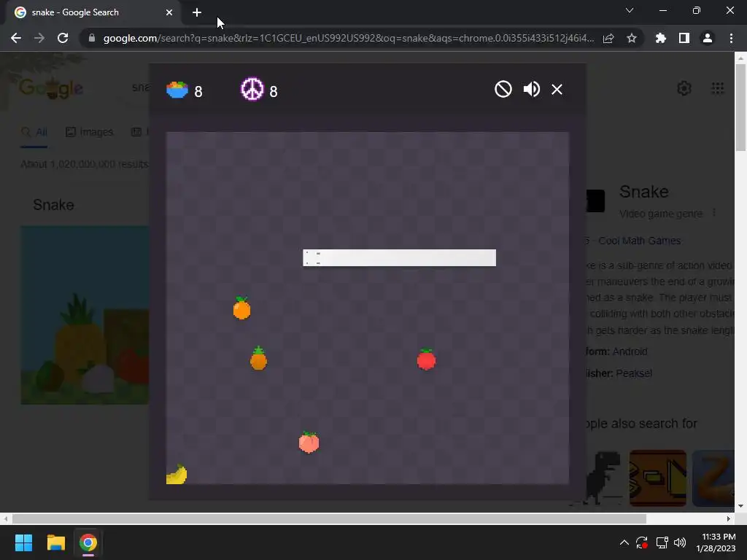Click the red apple on the board
Screen dimensions: 747x560
point(426,359)
